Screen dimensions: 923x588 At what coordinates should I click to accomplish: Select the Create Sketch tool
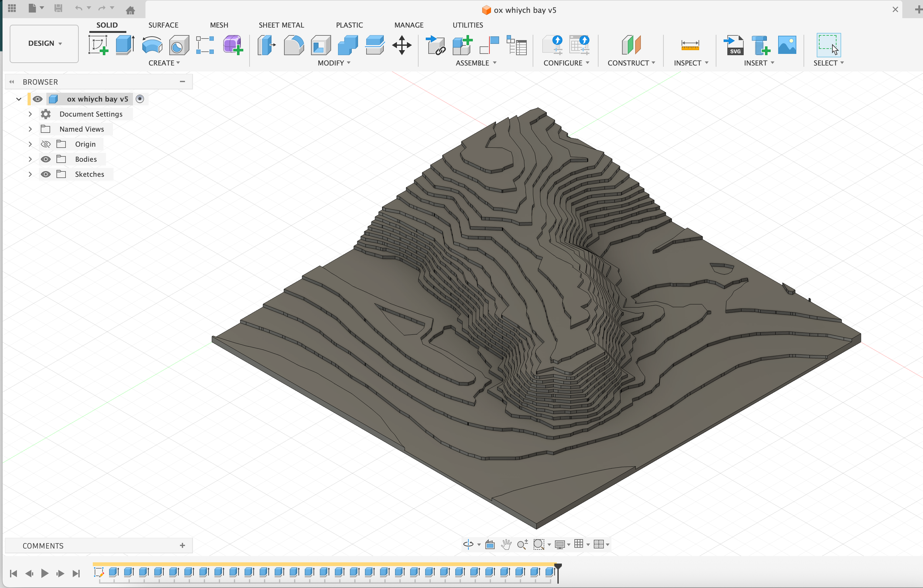pyautogui.click(x=98, y=45)
